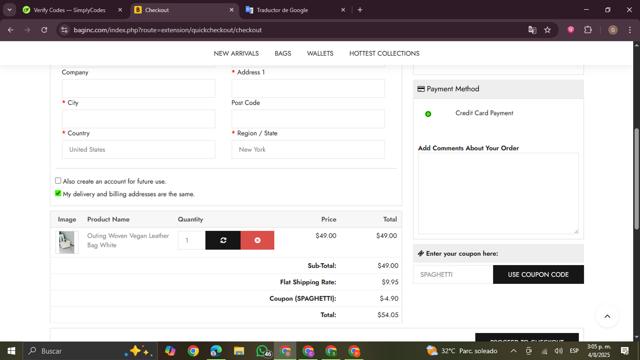Click the Company input field
Image resolution: width=640 pixels, height=360 pixels.
pos(138,88)
